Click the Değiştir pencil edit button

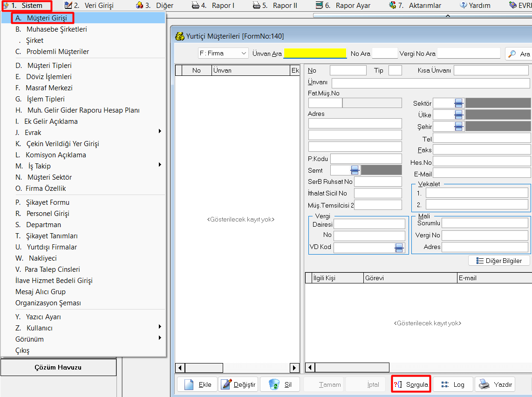click(238, 384)
